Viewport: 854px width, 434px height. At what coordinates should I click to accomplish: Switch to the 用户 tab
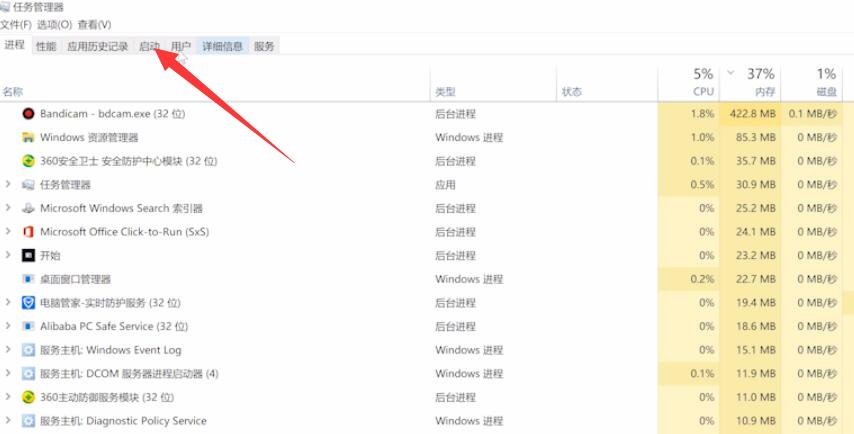[x=181, y=46]
